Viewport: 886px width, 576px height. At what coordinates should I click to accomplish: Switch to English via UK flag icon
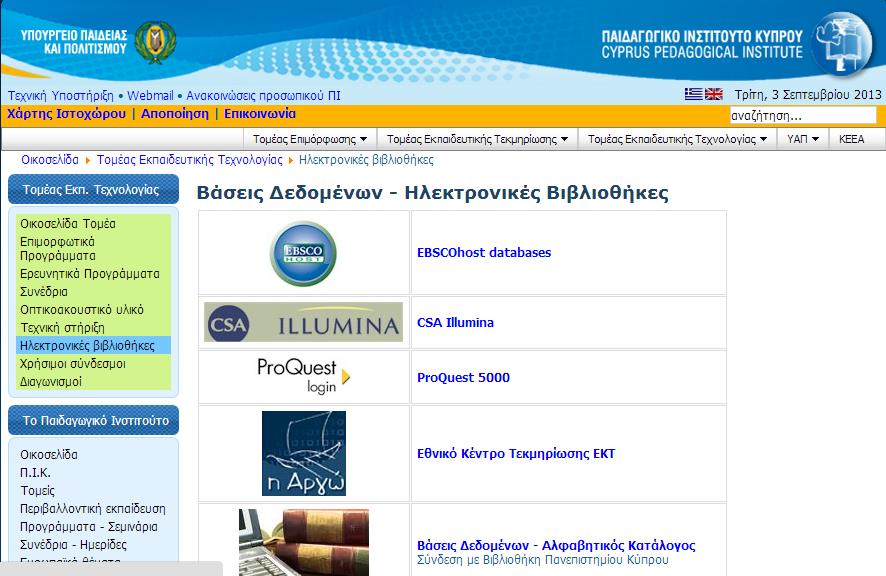tap(714, 94)
